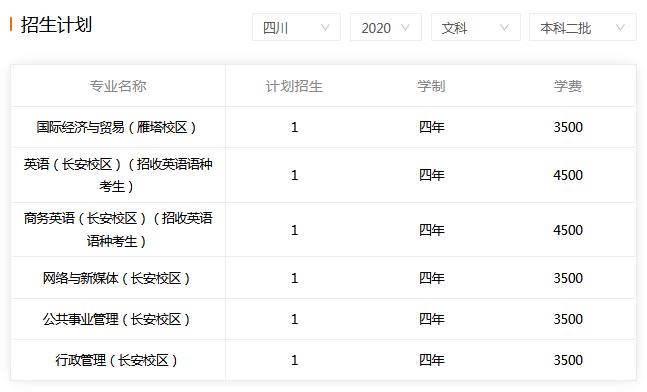The image size is (647, 392).
Task: Select the 国际经济与贸易（雁塔校区） row
Action: click(324, 127)
